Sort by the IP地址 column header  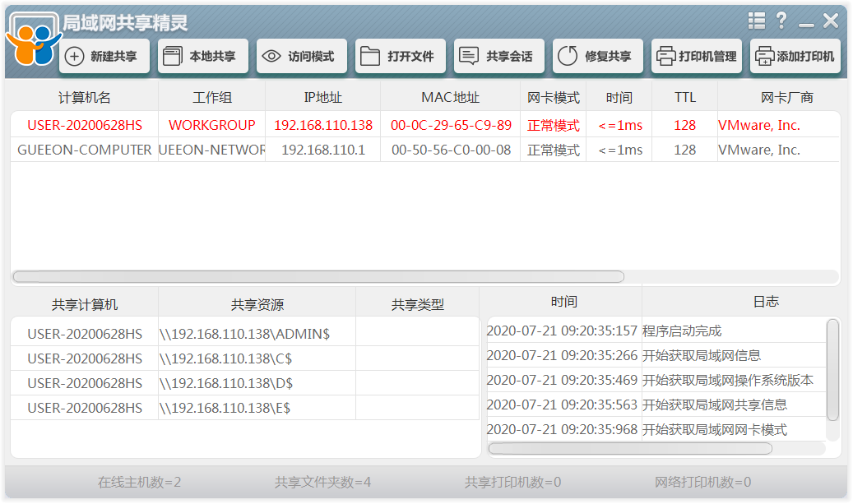[322, 98]
